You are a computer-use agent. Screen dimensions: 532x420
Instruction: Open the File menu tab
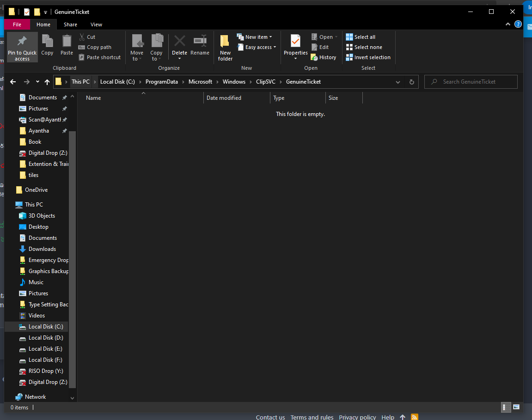point(17,24)
